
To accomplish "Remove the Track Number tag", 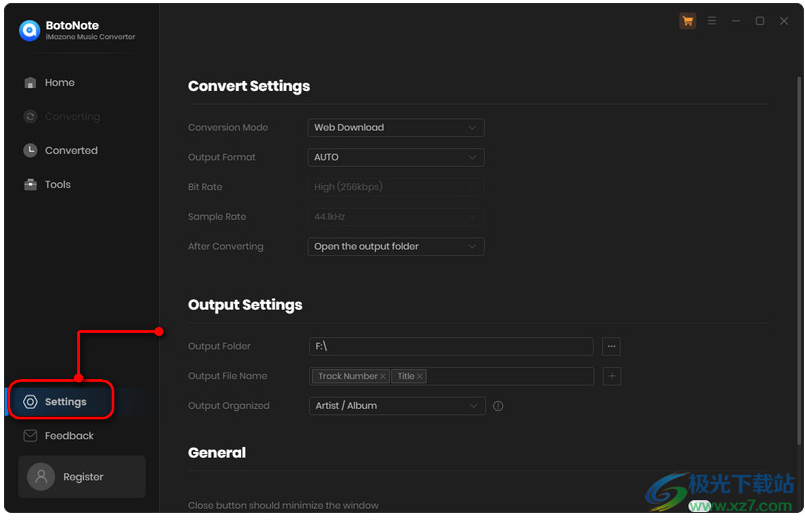I will coord(383,377).
